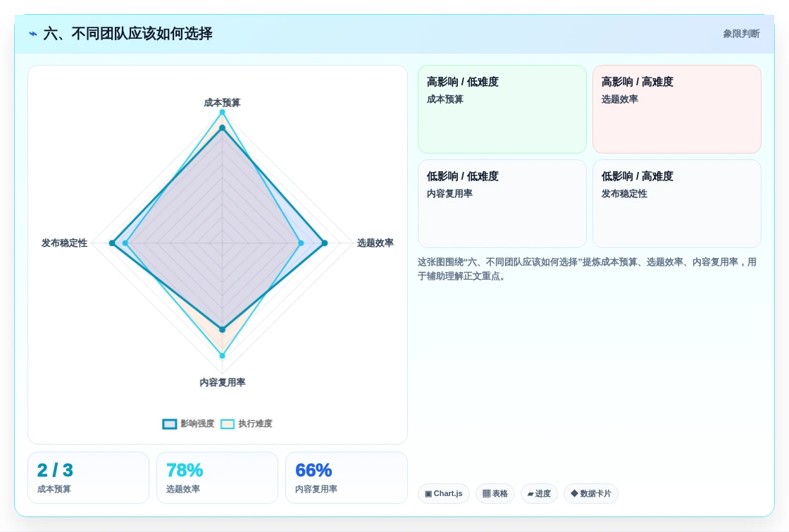Image resolution: width=789 pixels, height=532 pixels.
Task: Select the 进度 tag chip
Action: click(x=539, y=493)
